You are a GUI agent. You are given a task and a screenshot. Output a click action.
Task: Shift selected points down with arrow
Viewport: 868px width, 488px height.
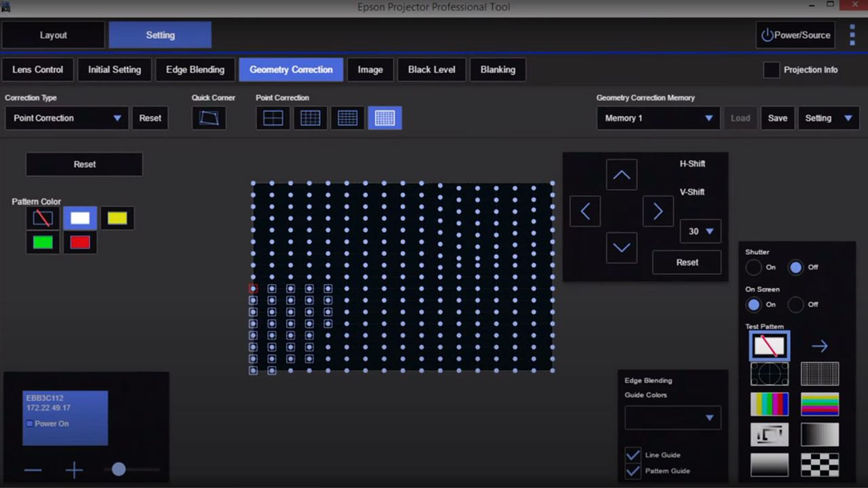pyautogui.click(x=621, y=247)
